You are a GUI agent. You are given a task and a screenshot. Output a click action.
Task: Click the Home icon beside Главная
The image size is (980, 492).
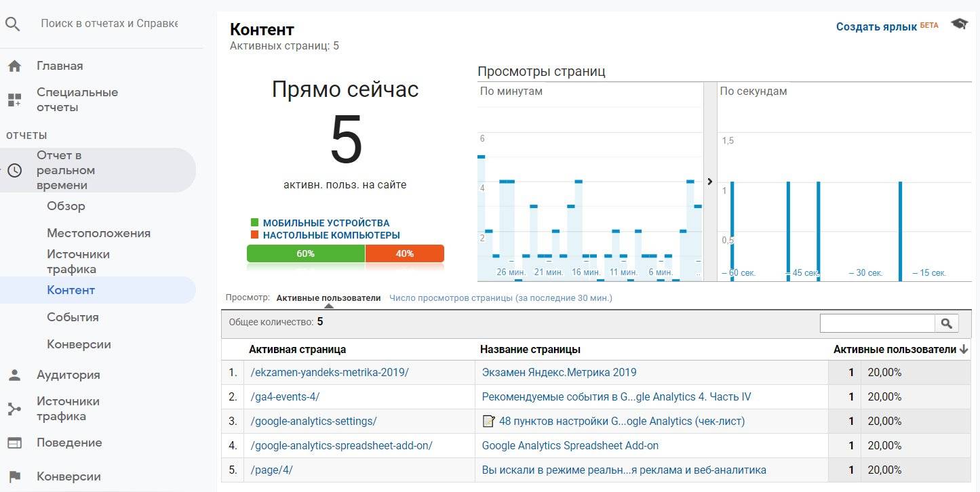tap(14, 66)
